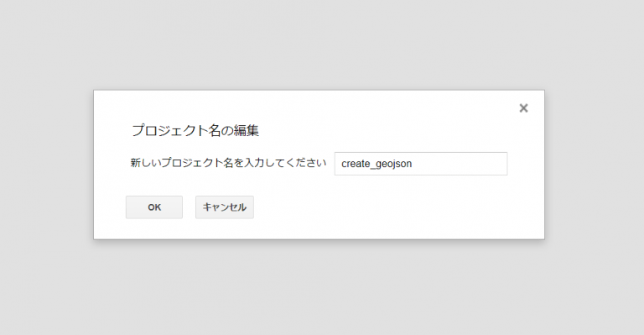Viewport: 644px width, 335px height.
Task: Cancel editing the project name
Action: coord(224,207)
